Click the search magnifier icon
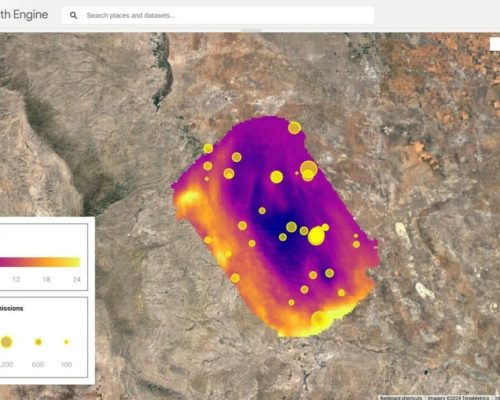The image size is (500, 400). (73, 15)
